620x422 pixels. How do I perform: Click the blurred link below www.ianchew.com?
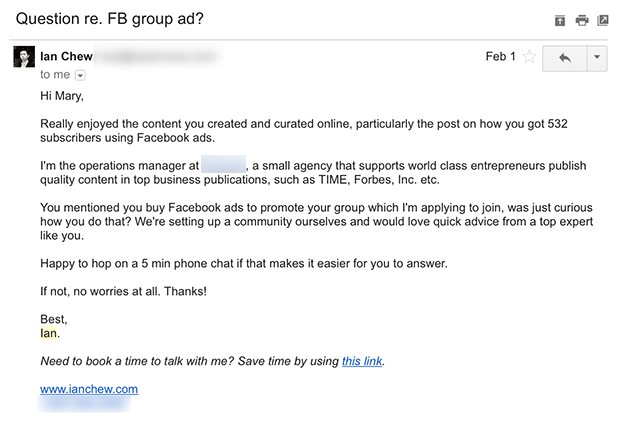84,403
